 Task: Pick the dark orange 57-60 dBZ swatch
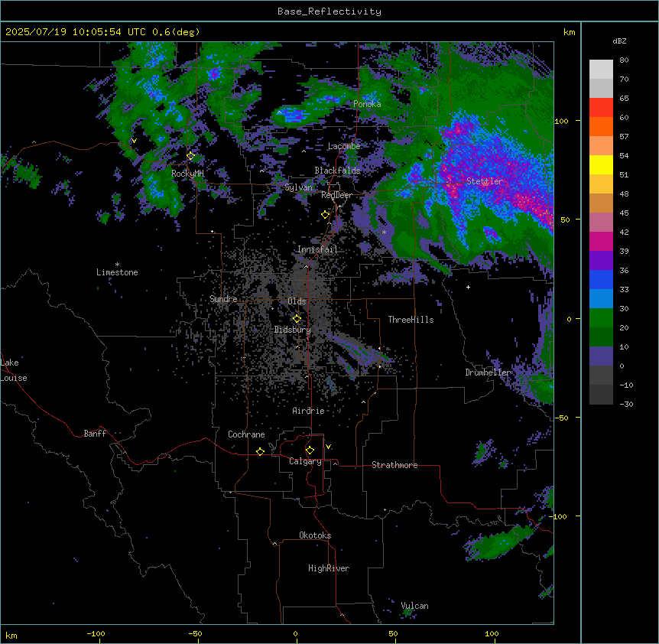[601, 127]
